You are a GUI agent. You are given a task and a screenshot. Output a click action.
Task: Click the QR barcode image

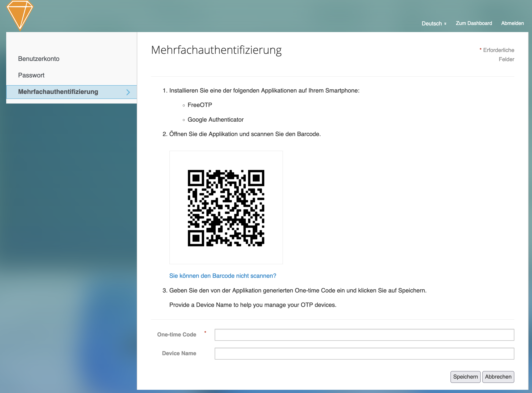[x=226, y=208]
